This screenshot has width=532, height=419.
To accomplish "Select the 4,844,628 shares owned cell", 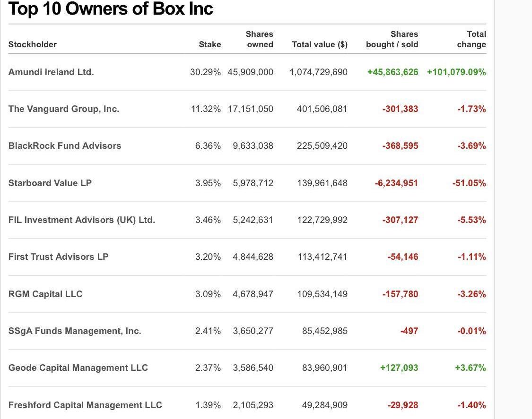I will (x=253, y=257).
